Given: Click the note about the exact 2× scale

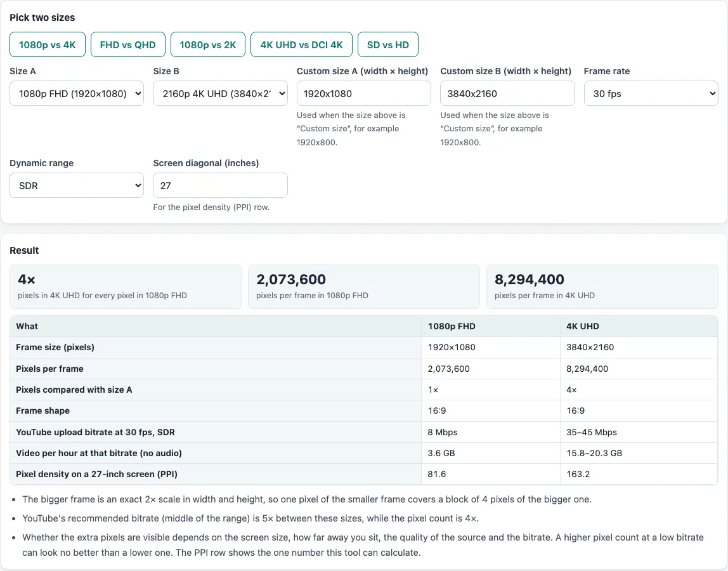Looking at the screenshot, I should tap(307, 499).
